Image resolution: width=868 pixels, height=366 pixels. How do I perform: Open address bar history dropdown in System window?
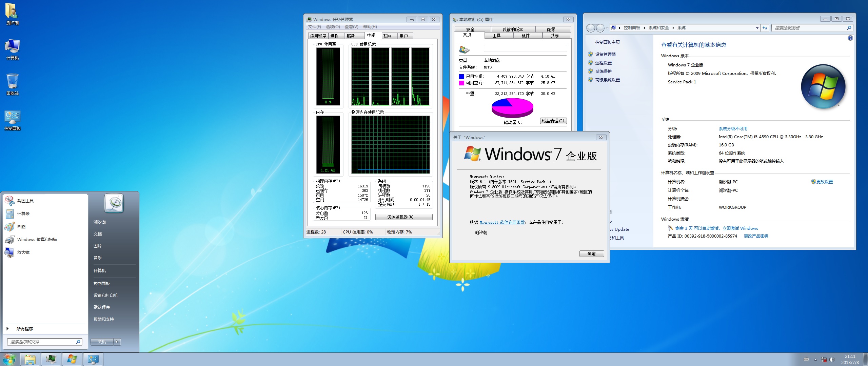[x=757, y=28]
